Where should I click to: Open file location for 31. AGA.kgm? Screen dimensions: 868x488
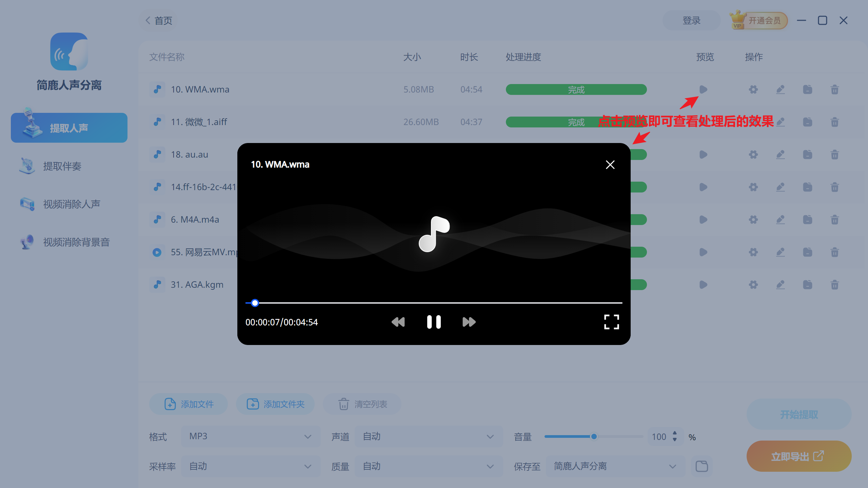808,284
